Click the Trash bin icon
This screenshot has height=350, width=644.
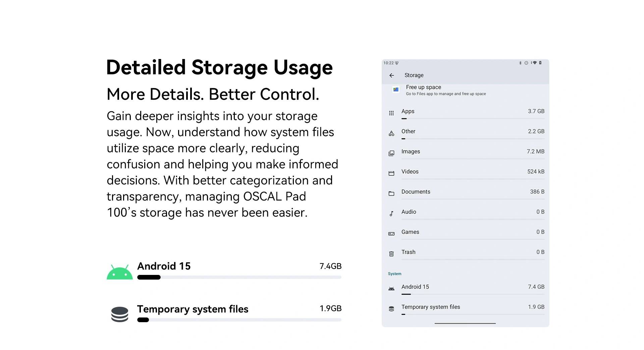pyautogui.click(x=391, y=254)
